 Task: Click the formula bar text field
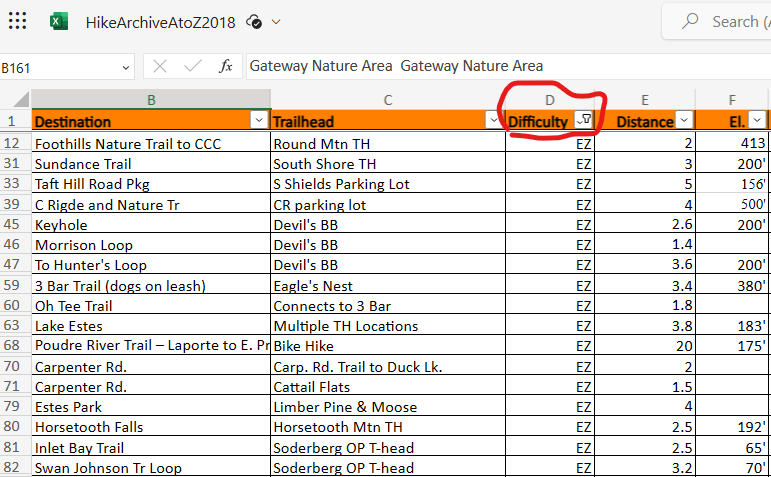click(x=500, y=67)
